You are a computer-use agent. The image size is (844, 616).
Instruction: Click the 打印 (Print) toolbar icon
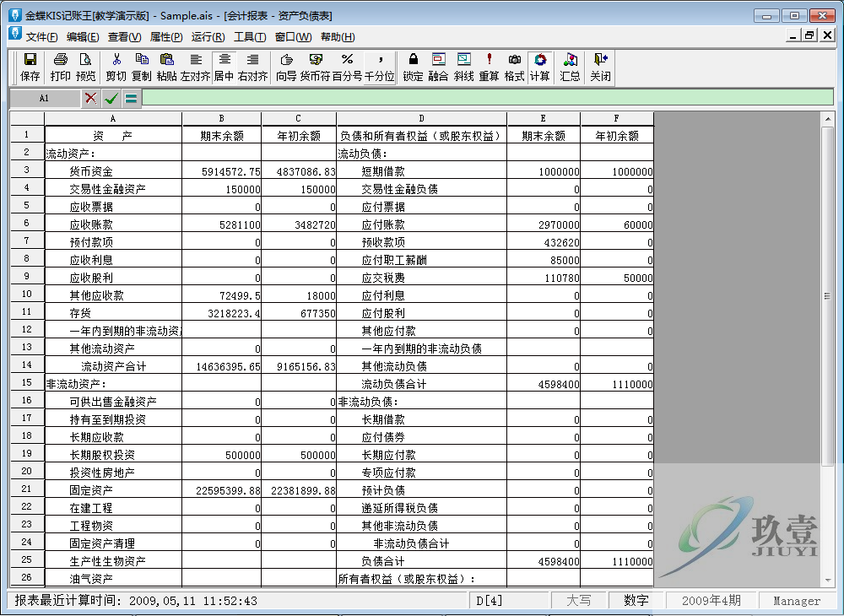pyautogui.click(x=60, y=68)
